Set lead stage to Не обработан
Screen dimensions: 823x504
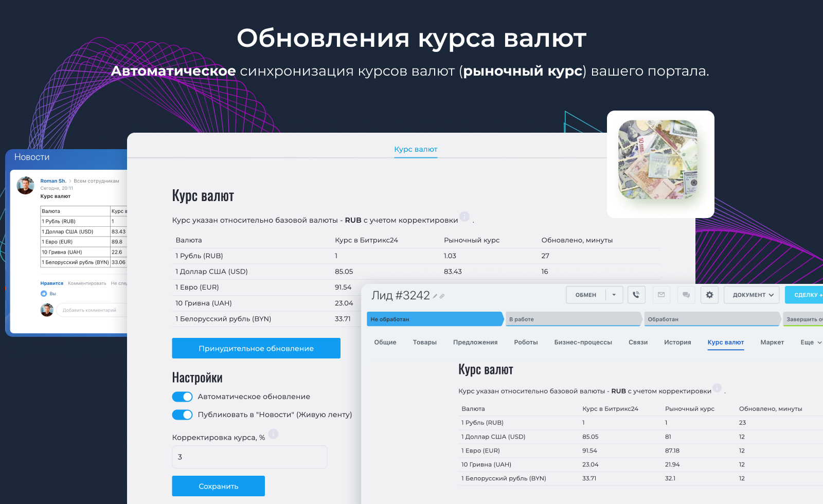[435, 319]
